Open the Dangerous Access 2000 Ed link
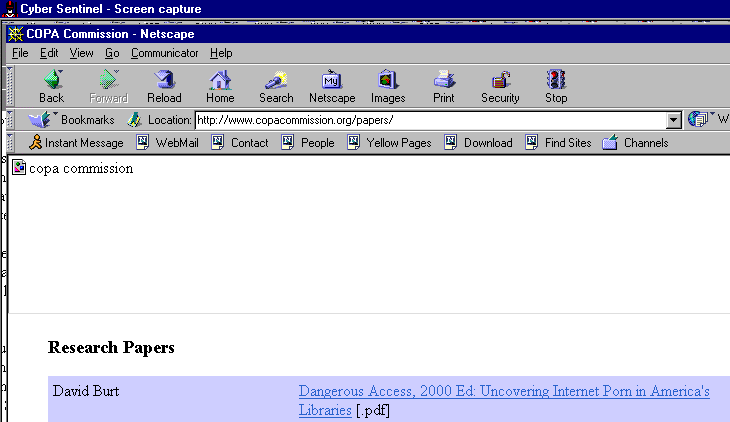The height and width of the screenshot is (422, 730). tap(504, 400)
